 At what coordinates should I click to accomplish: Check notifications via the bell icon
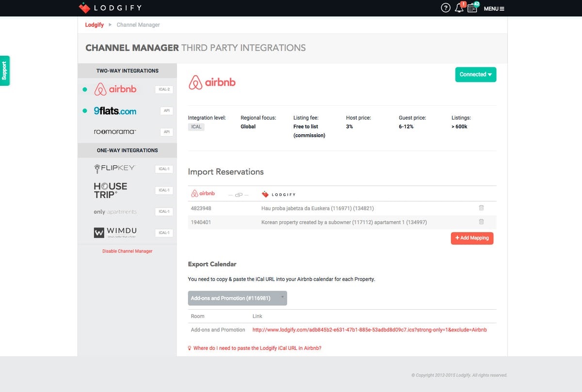point(459,8)
